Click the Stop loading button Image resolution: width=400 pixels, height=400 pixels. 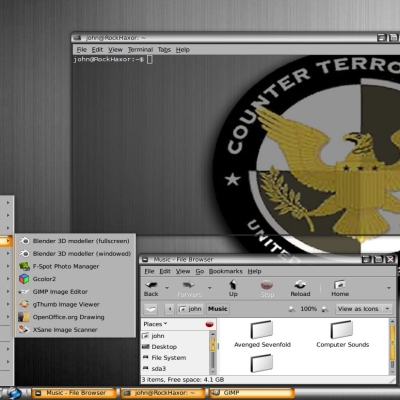(x=267, y=289)
